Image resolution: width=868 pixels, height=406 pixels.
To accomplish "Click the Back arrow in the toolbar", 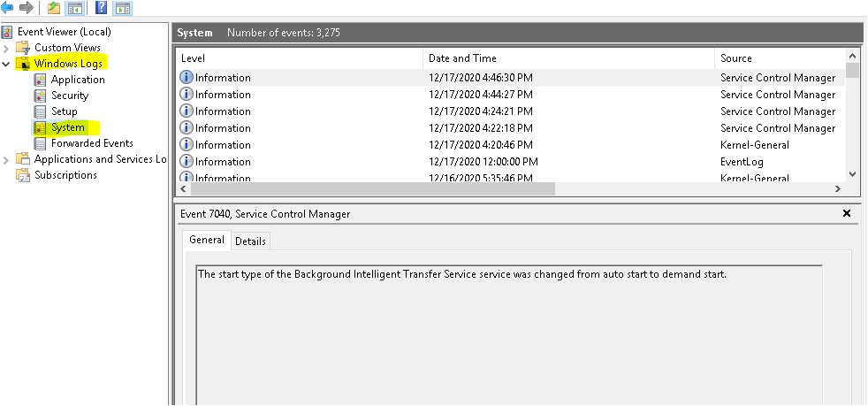I will (x=8, y=8).
